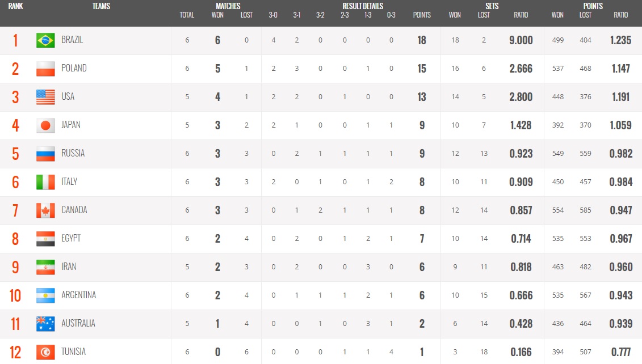
Task: Click the Canada flag icon
Action: click(45, 210)
